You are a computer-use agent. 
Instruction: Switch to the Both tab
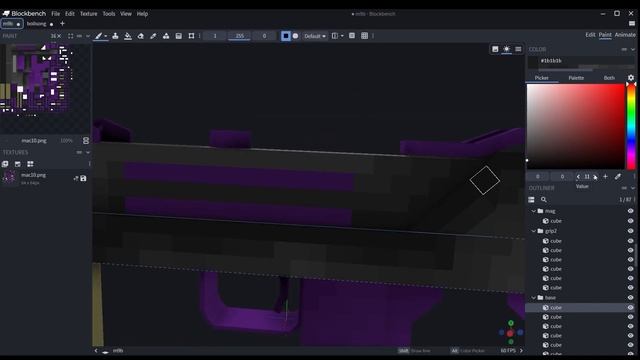609,78
